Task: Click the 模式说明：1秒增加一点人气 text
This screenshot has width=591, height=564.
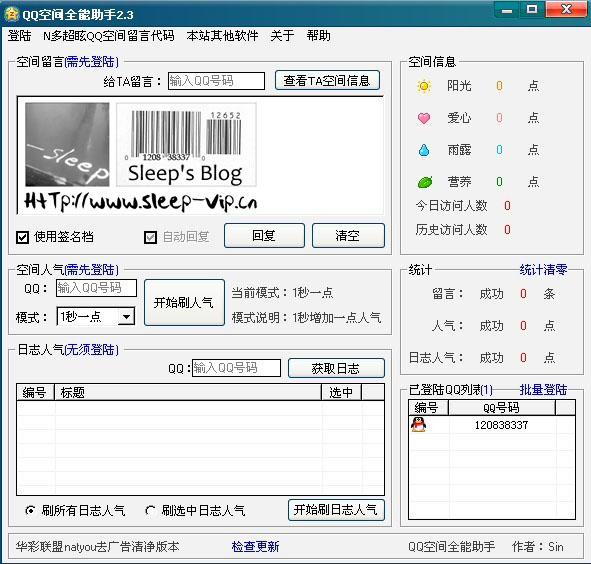Action: point(306,317)
